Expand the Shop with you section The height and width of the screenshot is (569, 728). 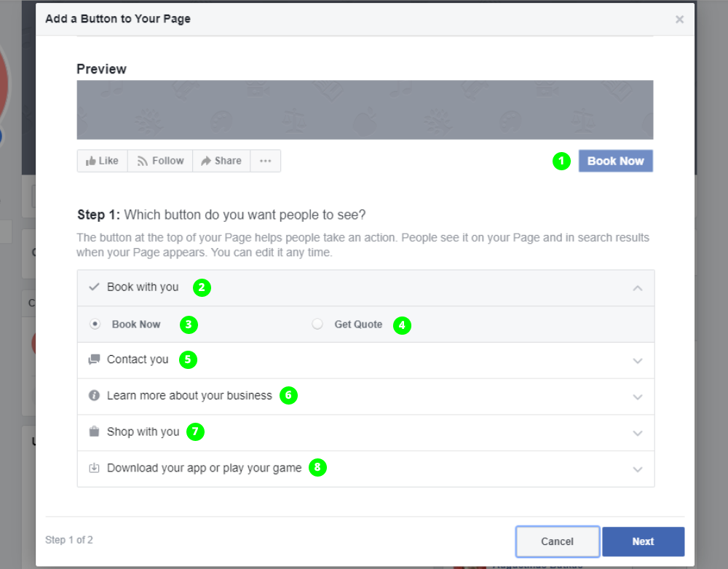[638, 431]
